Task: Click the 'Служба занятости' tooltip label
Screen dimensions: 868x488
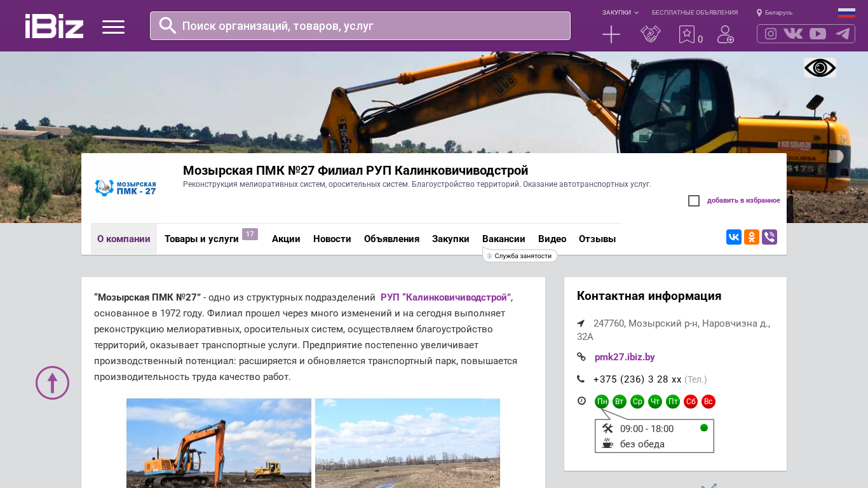Action: point(520,255)
